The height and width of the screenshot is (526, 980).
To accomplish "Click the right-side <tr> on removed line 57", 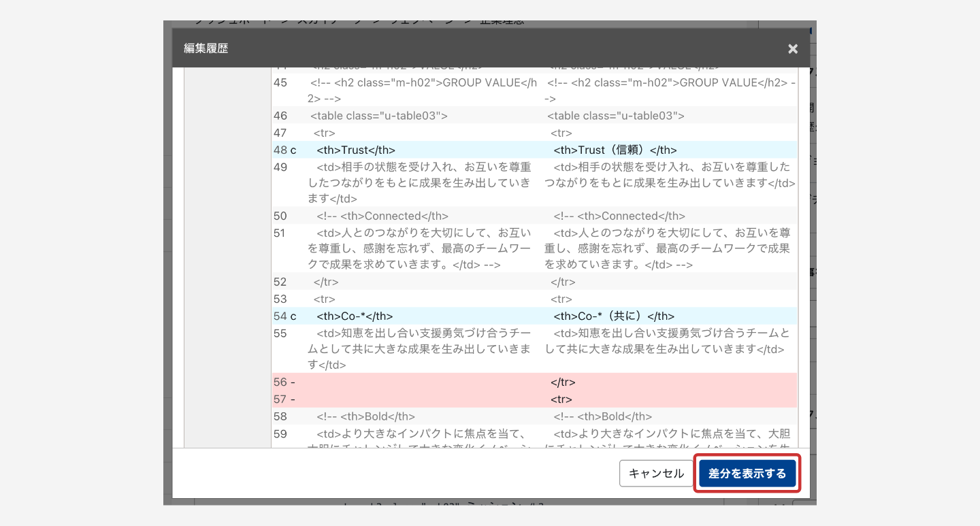I will [561, 399].
